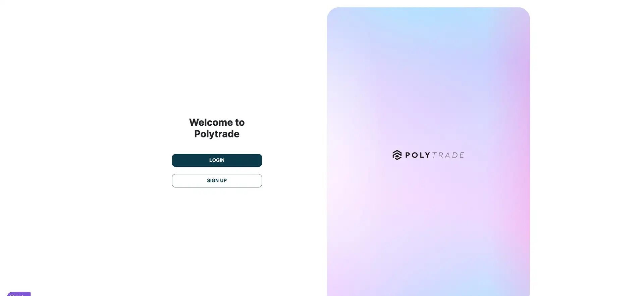
Task: Click the word 'to' in welcome heading
Action: 240,122
